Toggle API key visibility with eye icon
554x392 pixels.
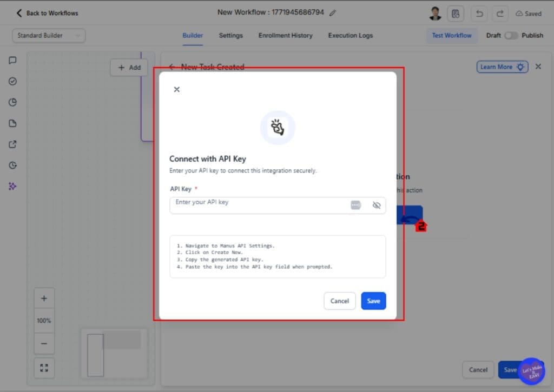click(377, 205)
